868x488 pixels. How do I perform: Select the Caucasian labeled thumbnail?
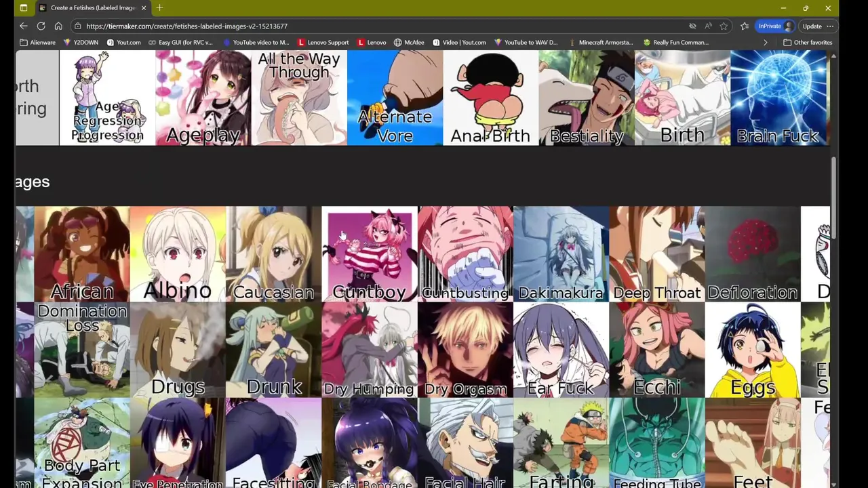(273, 253)
